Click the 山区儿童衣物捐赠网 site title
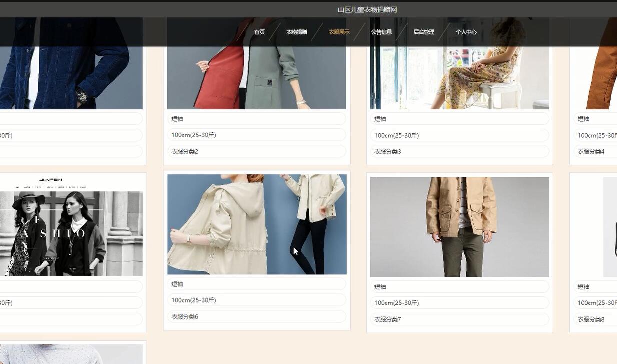 (367, 10)
